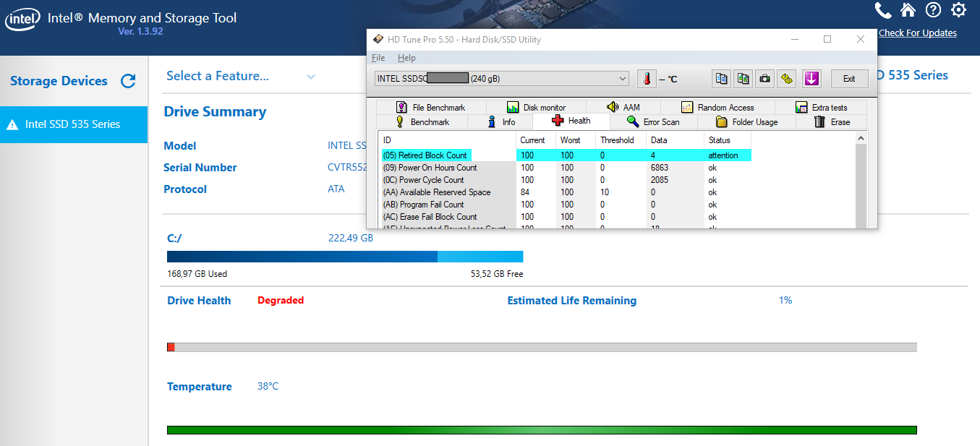The image size is (980, 446).
Task: Open the Extra tests tab
Action: click(821, 107)
